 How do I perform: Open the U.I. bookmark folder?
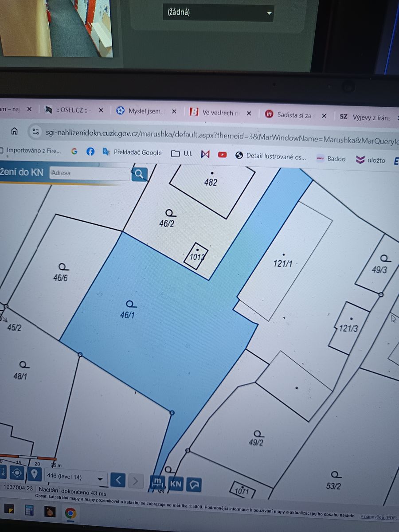182,154
